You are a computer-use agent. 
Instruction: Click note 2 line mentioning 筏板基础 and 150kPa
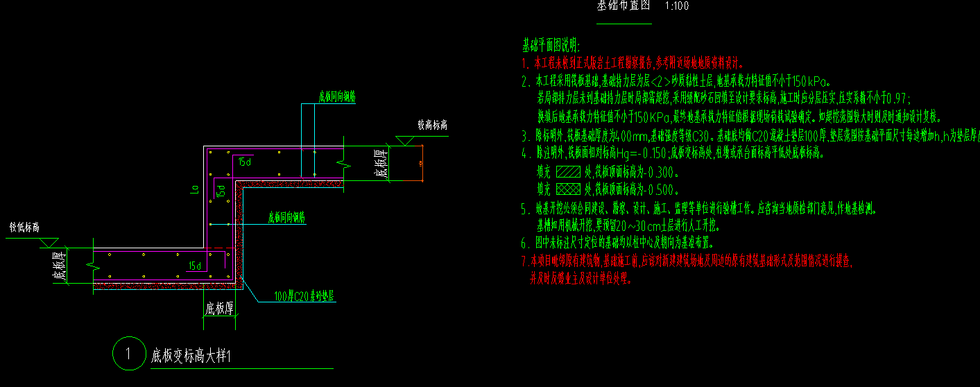(x=676, y=81)
